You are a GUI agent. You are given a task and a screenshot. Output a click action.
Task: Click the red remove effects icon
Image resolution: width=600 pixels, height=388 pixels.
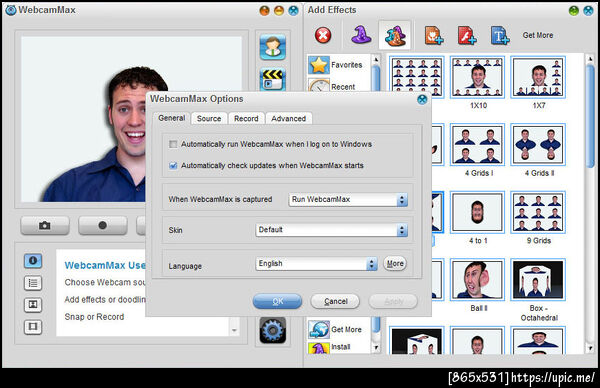[x=323, y=35]
